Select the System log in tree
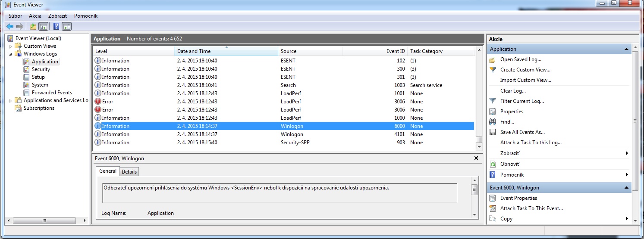This screenshot has height=239, width=644. point(40,85)
